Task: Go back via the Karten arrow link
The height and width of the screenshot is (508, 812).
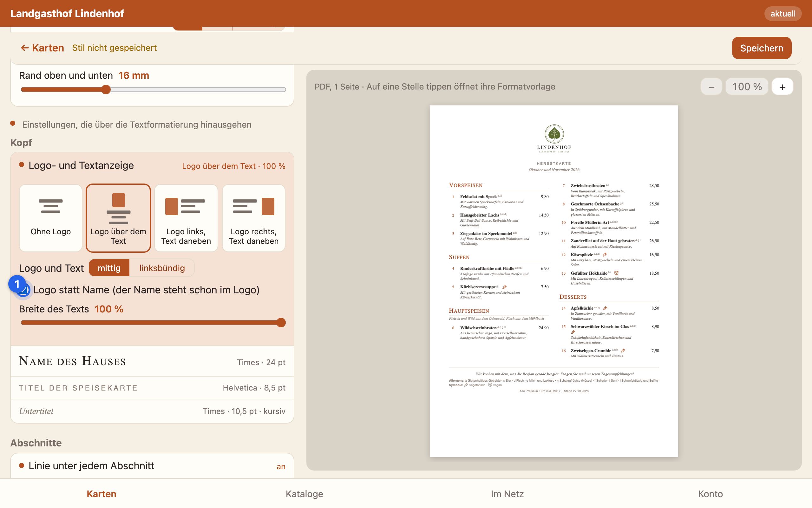Action: (42, 48)
